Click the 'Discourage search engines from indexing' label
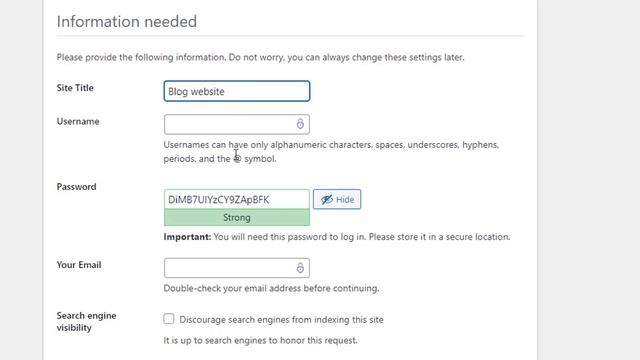 click(281, 320)
